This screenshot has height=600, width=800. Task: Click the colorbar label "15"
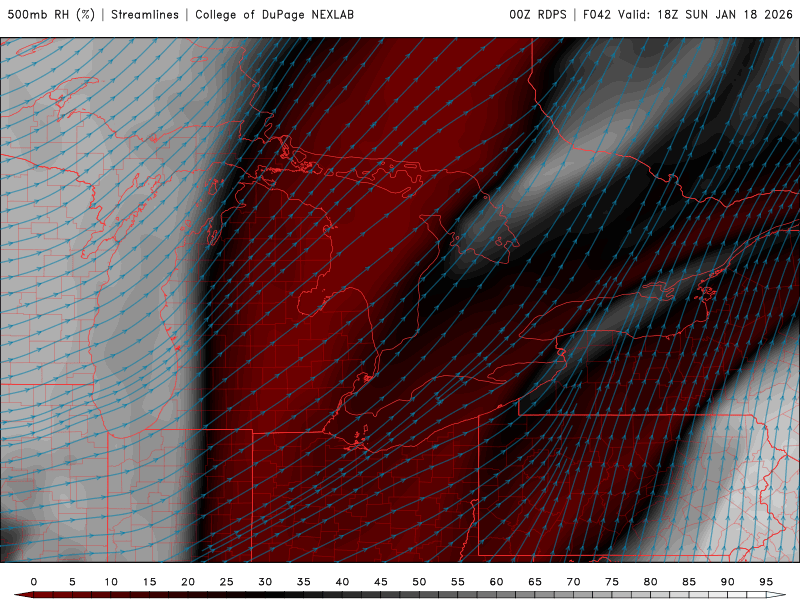tap(149, 582)
